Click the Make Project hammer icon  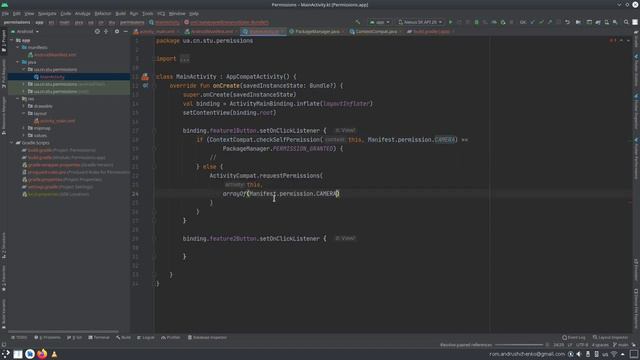[x=358, y=22]
